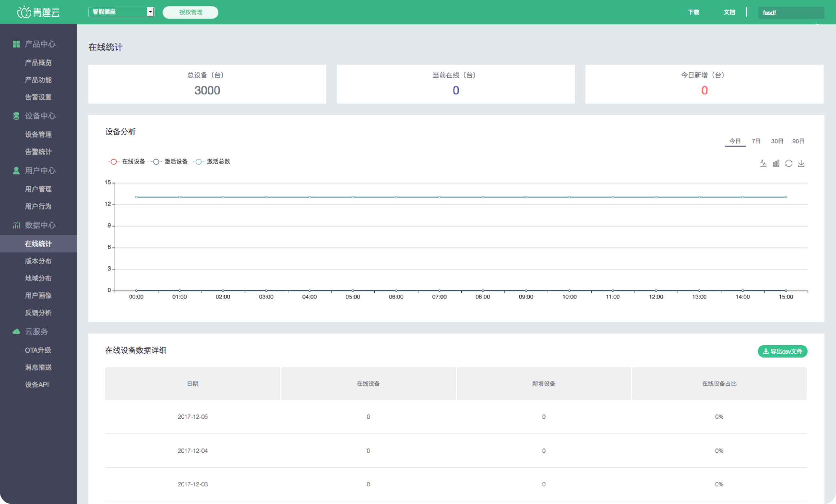Click the 云服务 cloud icon
Image resolution: width=836 pixels, height=504 pixels.
[16, 332]
